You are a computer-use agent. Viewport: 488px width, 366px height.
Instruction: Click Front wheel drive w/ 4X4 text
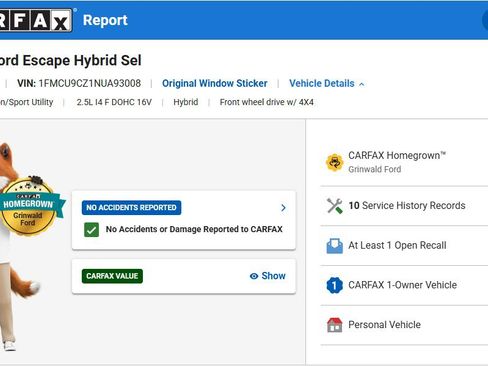pos(267,102)
